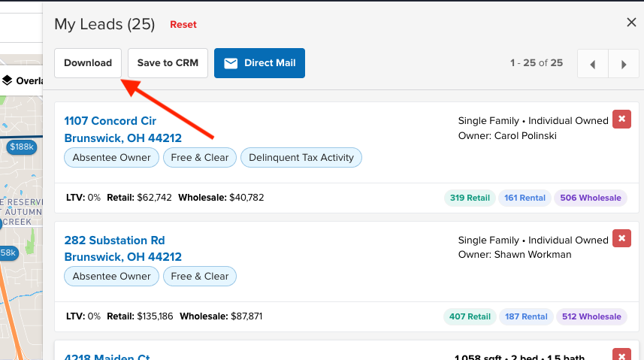
Task: Click the 407 Retail comps badge
Action: [470, 316]
